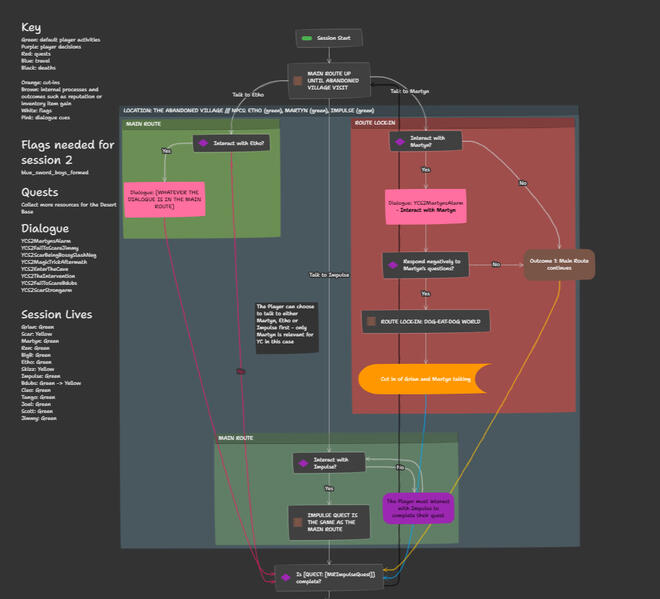
Task: Click the 'Yes' label below Interact with Martyn
Action: 426,170
